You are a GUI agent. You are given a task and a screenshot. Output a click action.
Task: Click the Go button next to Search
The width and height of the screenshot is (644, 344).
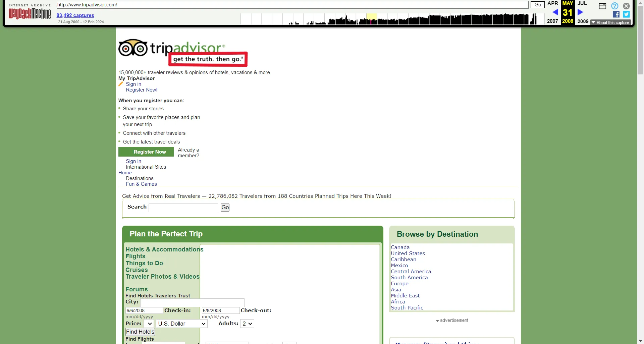click(225, 208)
